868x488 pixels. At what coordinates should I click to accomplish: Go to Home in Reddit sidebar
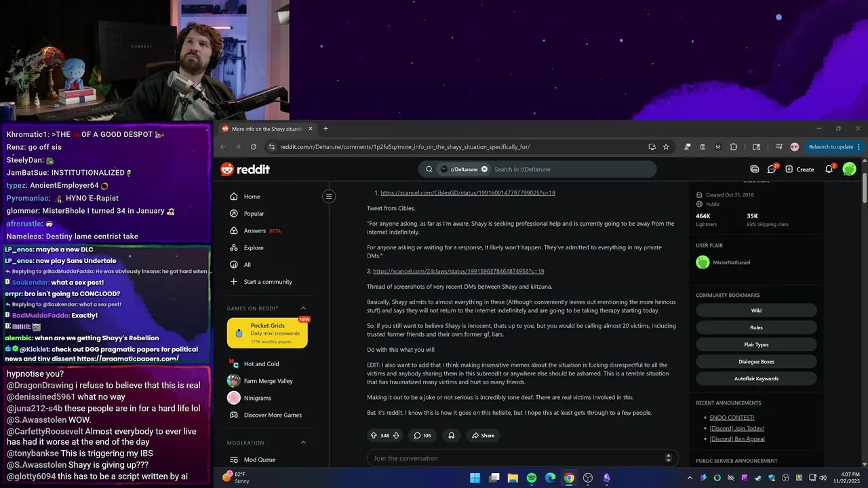[252, 197]
